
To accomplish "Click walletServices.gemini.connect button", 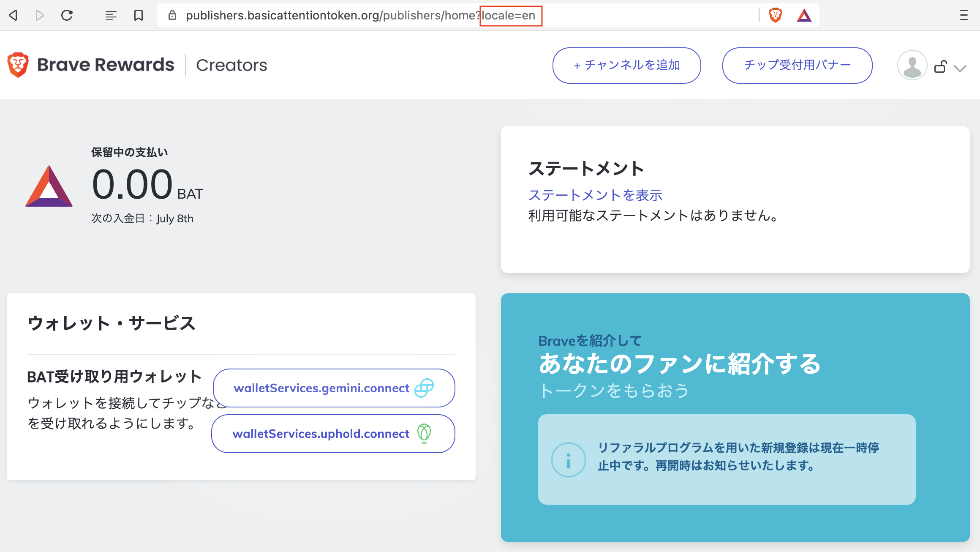I will (334, 388).
